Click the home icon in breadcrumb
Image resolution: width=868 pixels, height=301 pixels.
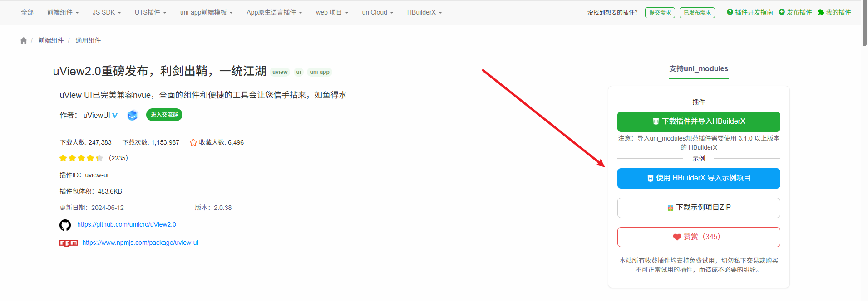(24, 40)
